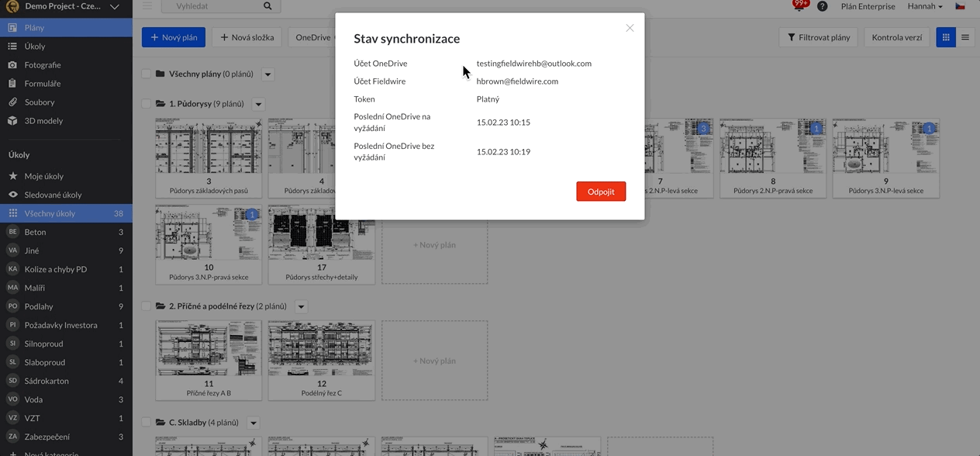Check the C. Skladby folder checkbox
980x456 pixels.
tap(146, 423)
